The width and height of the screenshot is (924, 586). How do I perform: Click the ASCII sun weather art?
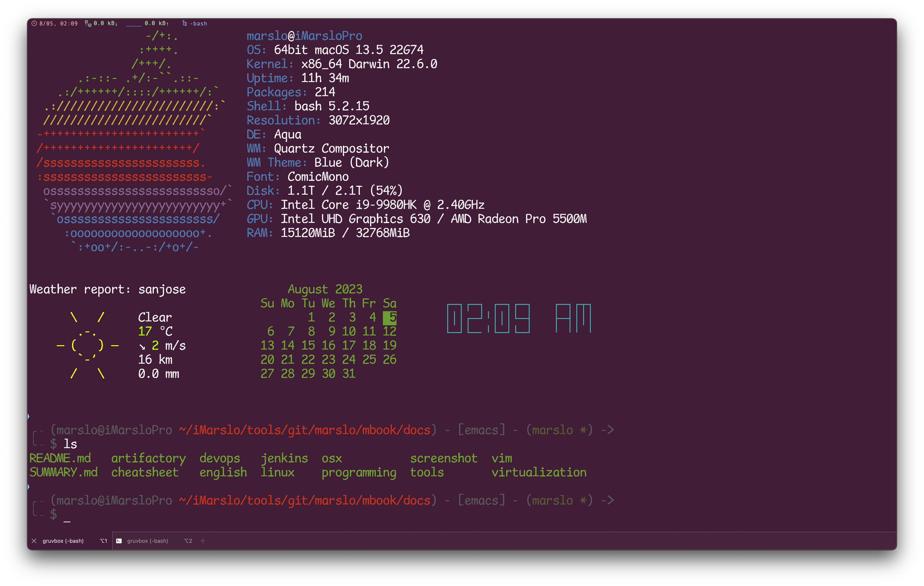(88, 346)
